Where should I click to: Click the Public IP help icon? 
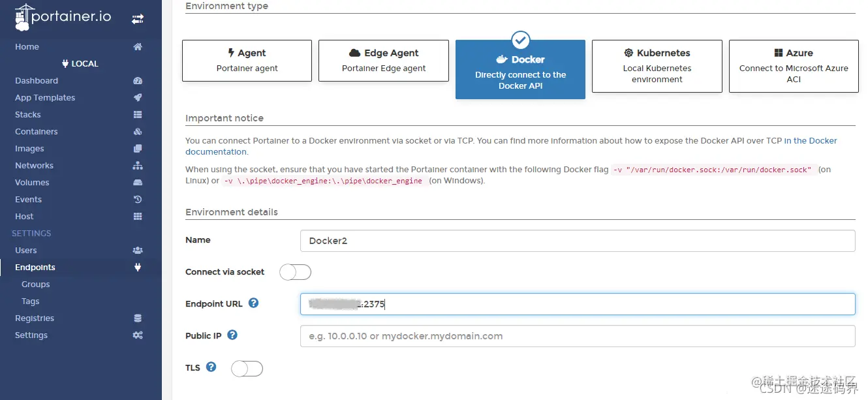click(232, 335)
